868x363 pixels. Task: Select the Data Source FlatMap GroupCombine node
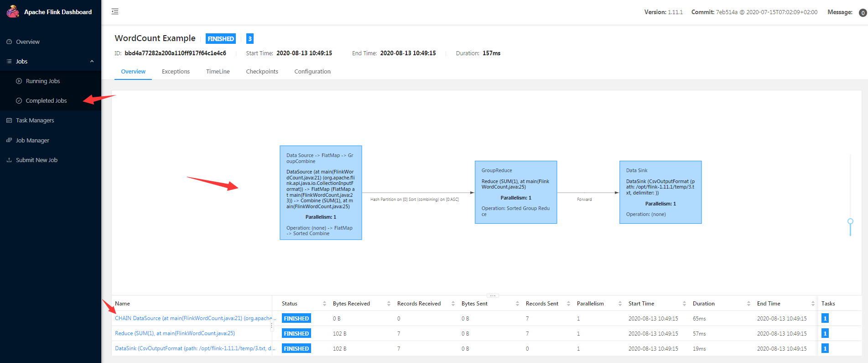[x=321, y=193]
